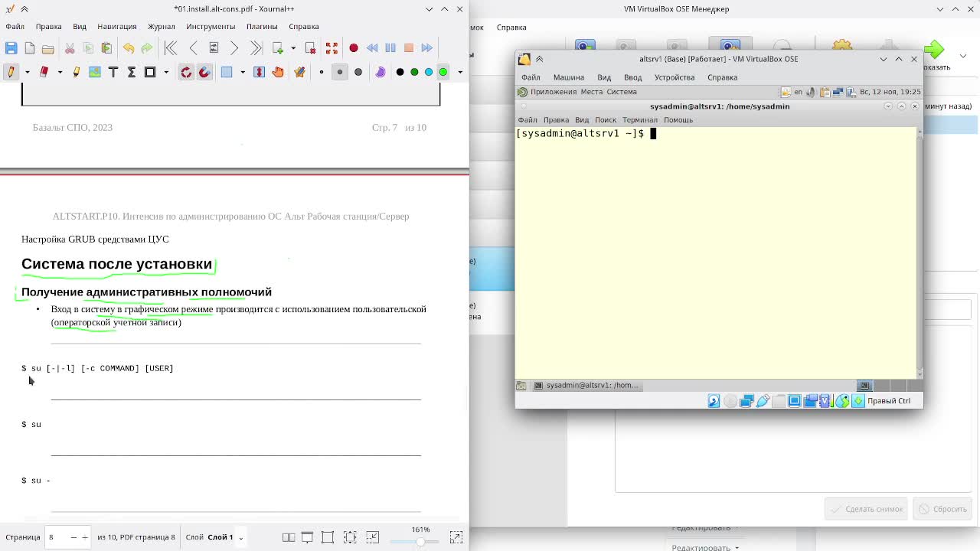
Task: Open shape drawing type dropdown arrow
Action: pyautogui.click(x=166, y=72)
